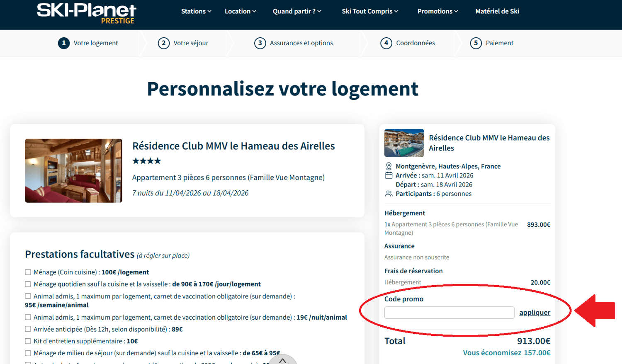Click the Vous économisez 157.00€ text

(x=507, y=353)
